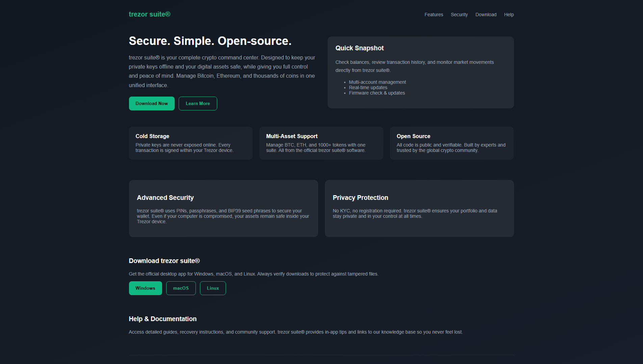Click the Open Source card title

(x=413, y=136)
